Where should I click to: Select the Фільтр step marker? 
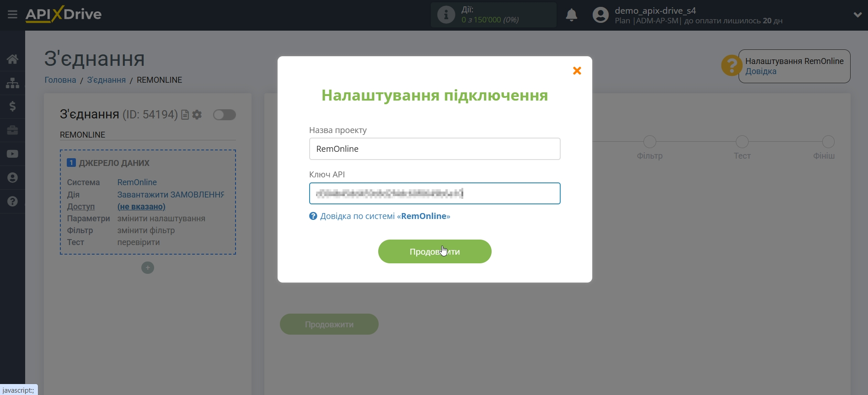[649, 142]
